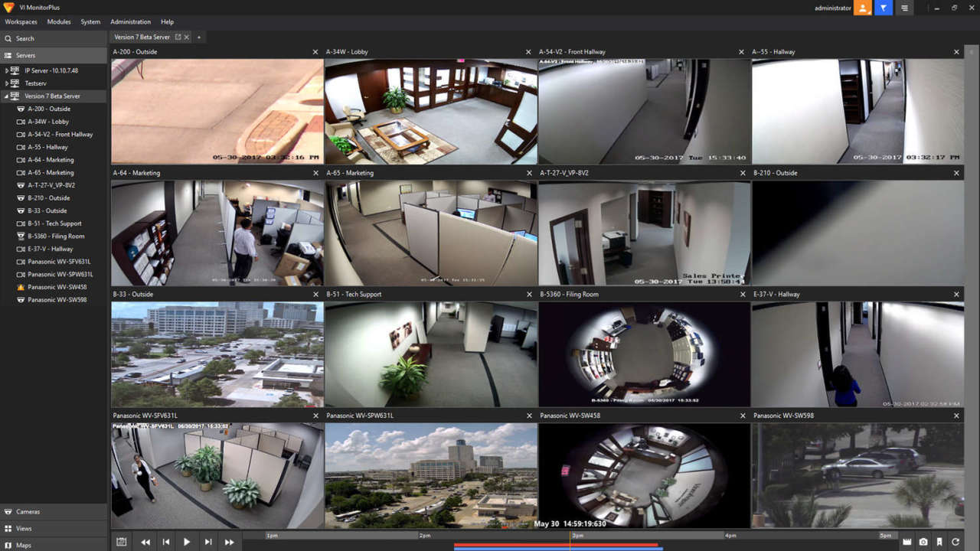Open the Administration menu
Viewport: 980px width, 551px height.
tap(130, 22)
